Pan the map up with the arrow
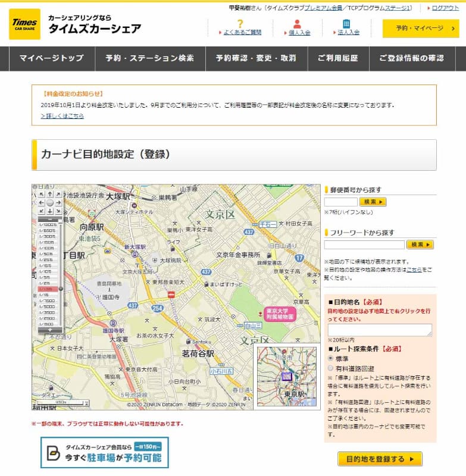The image size is (466, 476). click(50, 194)
